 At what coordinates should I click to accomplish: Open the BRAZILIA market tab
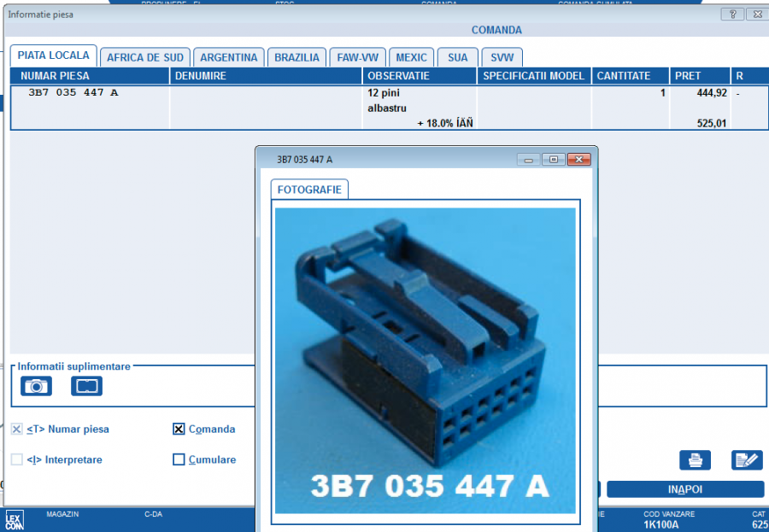pos(296,57)
